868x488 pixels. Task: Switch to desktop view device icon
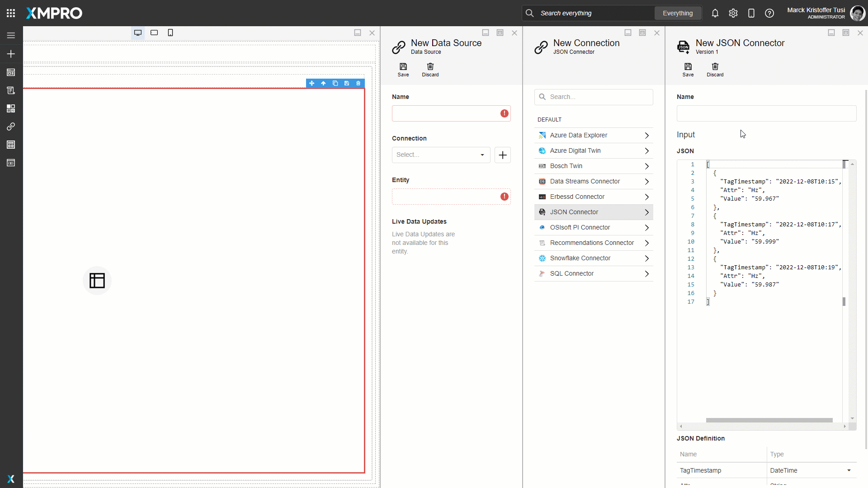pyautogui.click(x=138, y=33)
